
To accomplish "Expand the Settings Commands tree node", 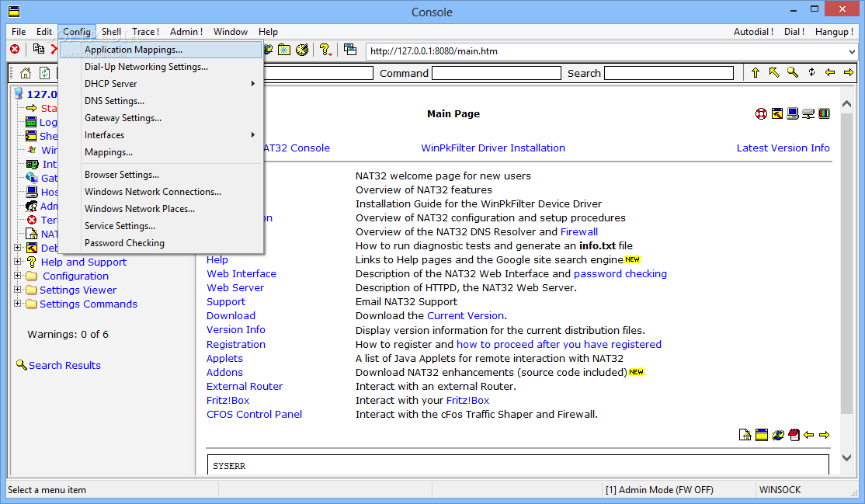I will [x=18, y=303].
